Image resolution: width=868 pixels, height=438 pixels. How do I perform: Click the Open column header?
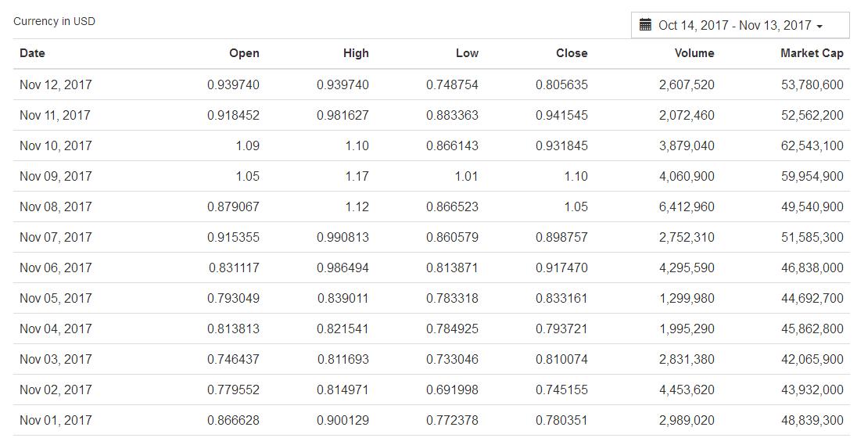point(244,53)
